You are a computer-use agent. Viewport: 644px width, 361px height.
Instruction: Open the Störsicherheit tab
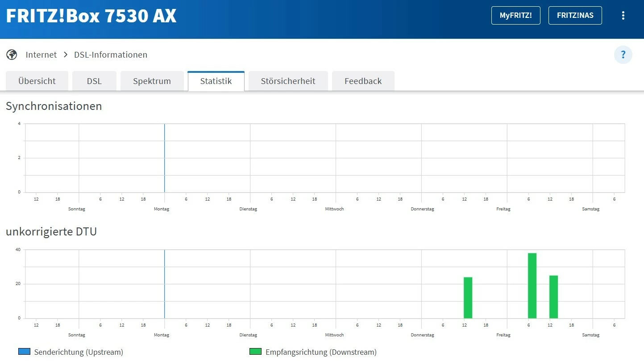coord(288,81)
